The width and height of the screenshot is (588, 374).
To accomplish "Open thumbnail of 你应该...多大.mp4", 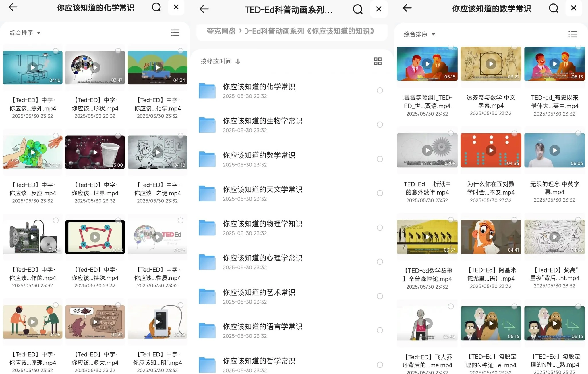I will (95, 322).
